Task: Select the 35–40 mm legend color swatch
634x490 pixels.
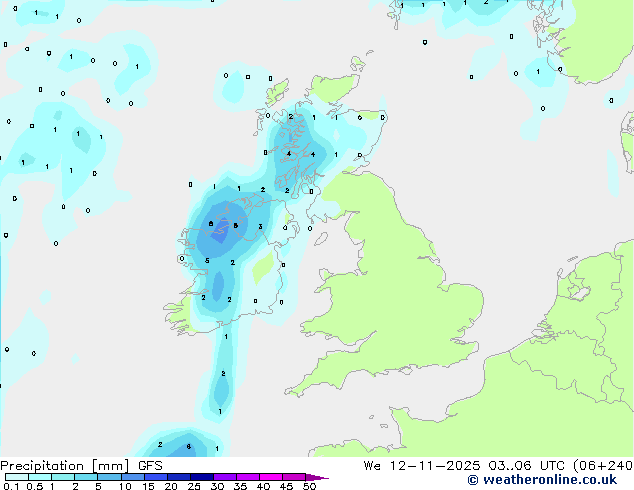Action: click(x=248, y=477)
